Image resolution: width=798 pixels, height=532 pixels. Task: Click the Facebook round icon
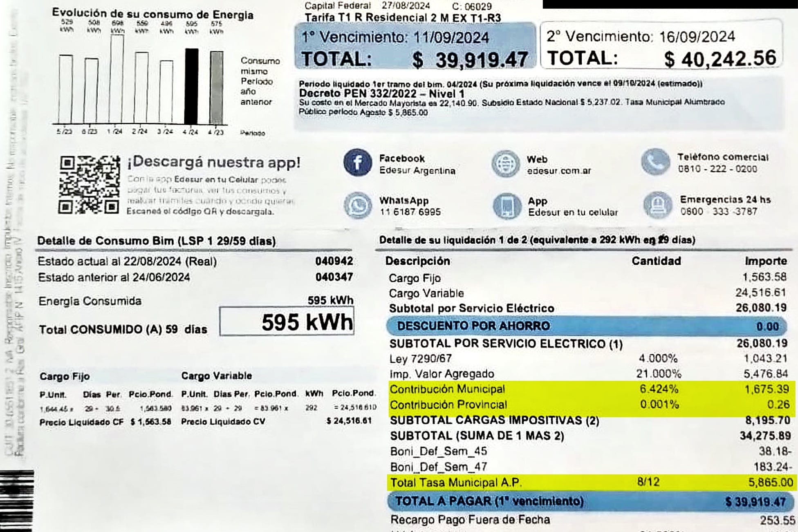[x=357, y=163]
